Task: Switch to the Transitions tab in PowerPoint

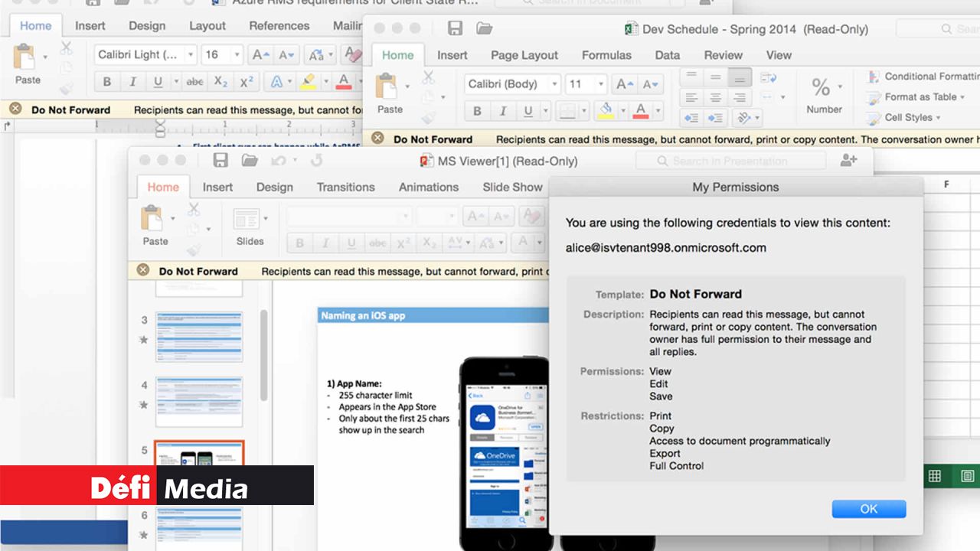Action: point(345,187)
